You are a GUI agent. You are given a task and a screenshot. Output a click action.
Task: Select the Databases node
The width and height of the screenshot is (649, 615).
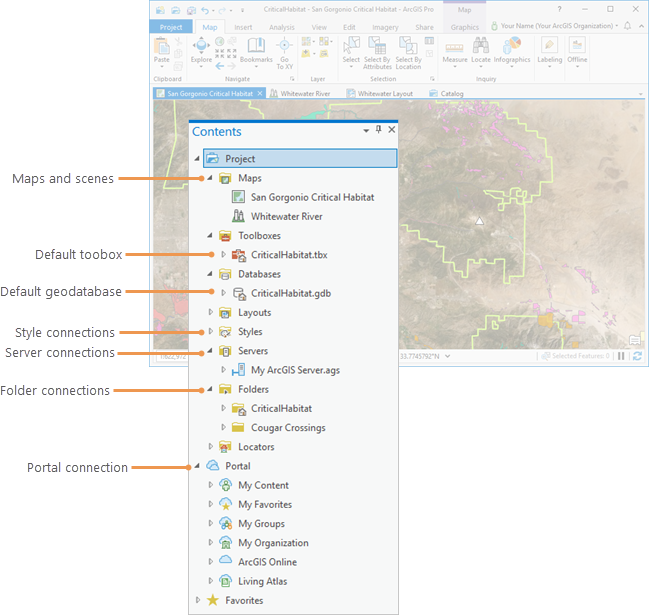tap(260, 274)
